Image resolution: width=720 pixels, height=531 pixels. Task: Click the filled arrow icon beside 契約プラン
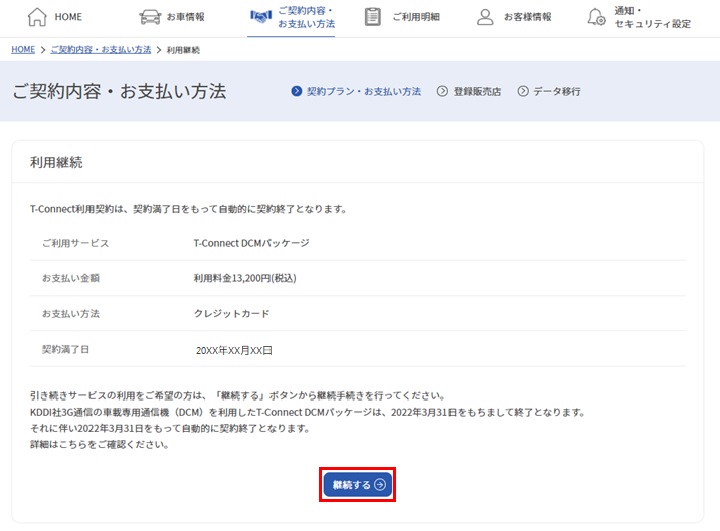click(x=297, y=91)
